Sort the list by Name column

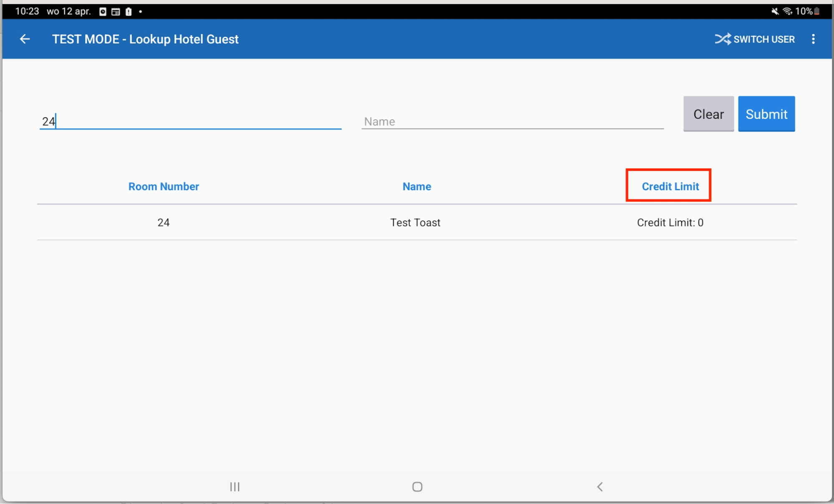(416, 186)
